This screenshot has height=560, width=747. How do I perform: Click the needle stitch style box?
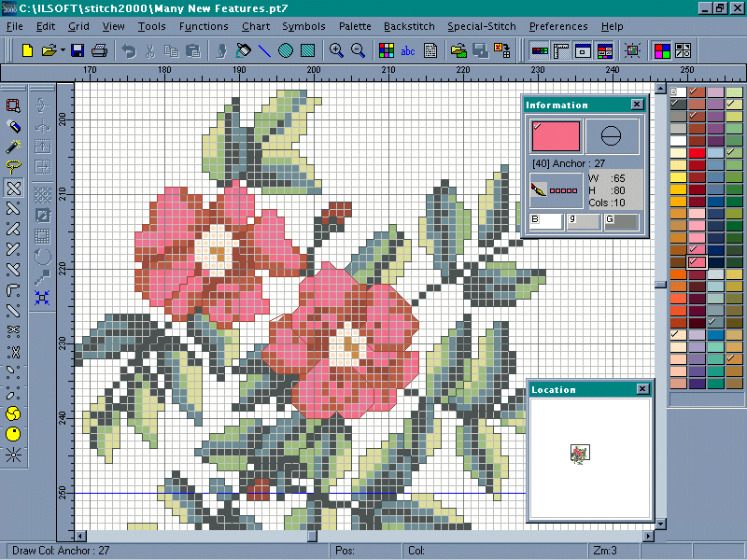tap(556, 190)
